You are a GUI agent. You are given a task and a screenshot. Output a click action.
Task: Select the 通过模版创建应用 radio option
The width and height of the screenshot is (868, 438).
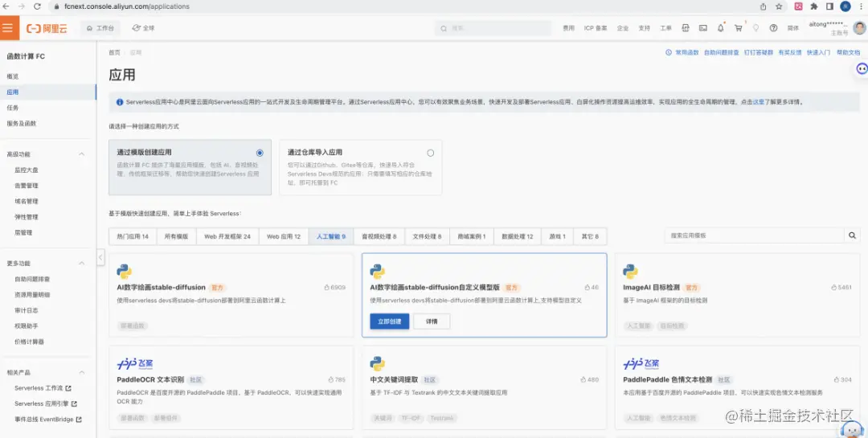(x=260, y=153)
